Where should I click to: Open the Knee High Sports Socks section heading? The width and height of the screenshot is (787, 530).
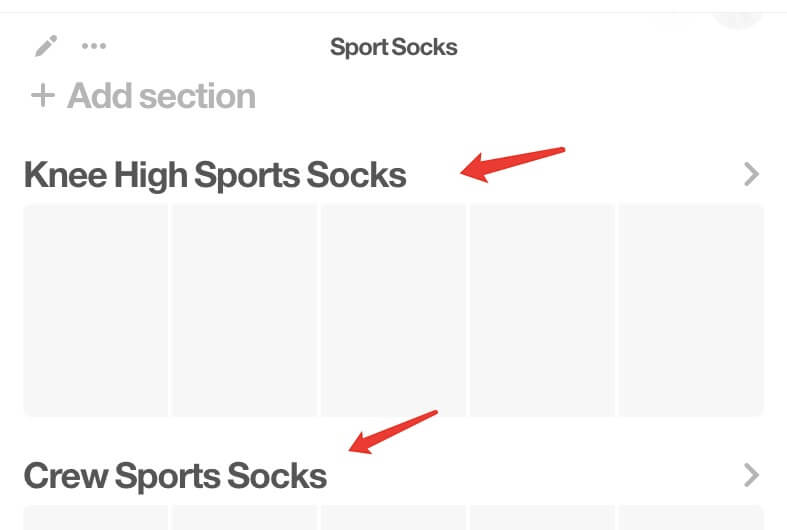coord(215,175)
